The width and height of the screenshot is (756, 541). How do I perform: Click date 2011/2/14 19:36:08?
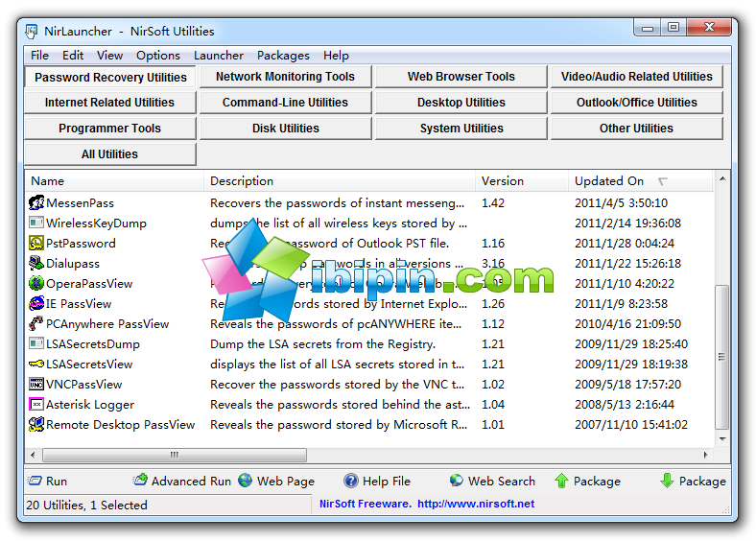pos(627,223)
